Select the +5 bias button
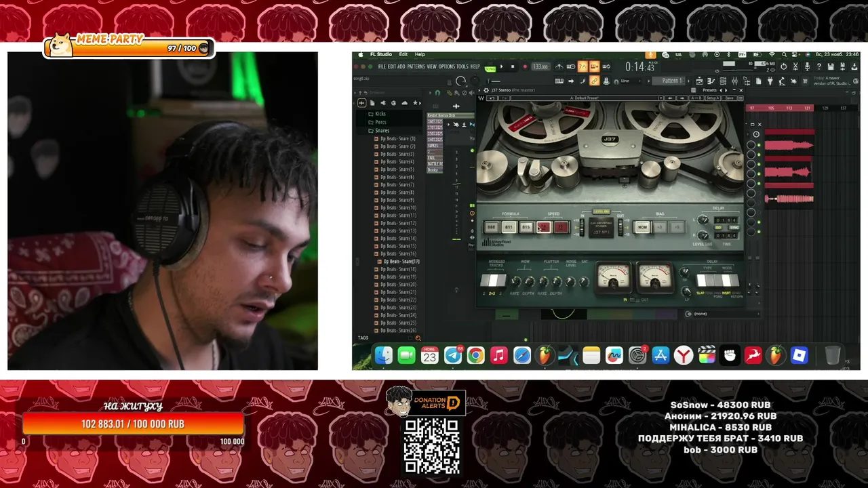Viewport: 868px width, 488px height. 677,228
